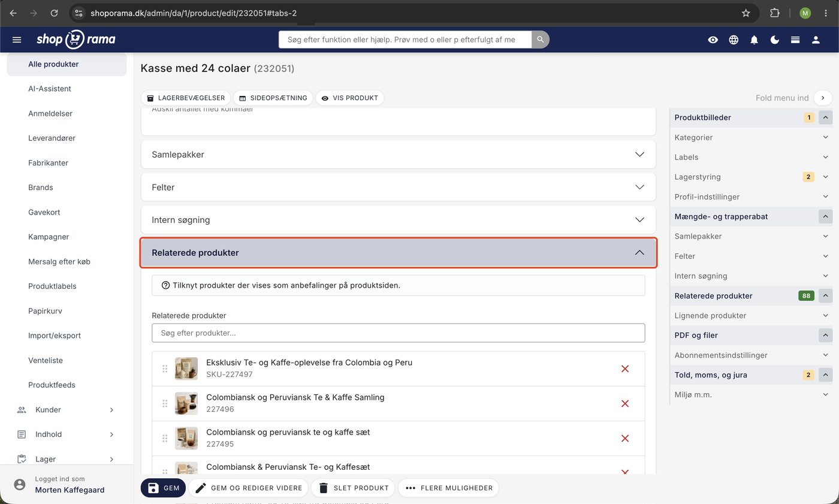Click the Fold menu ind arrow
This screenshot has width=839, height=504.
click(x=823, y=98)
